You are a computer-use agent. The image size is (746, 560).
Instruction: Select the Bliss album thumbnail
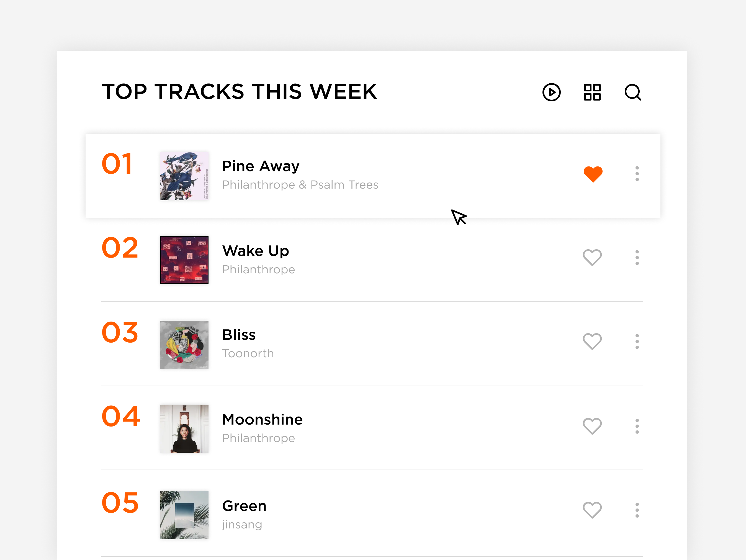[x=184, y=345]
